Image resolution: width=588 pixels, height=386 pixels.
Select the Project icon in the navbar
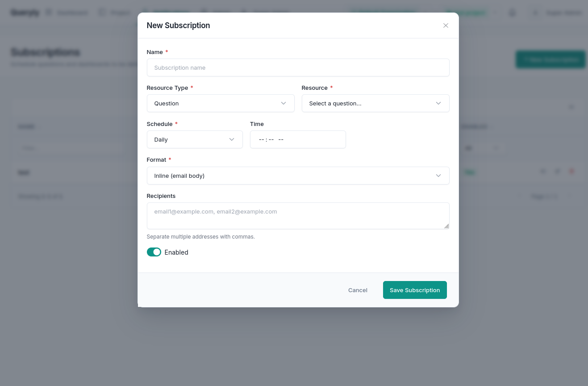click(x=101, y=13)
